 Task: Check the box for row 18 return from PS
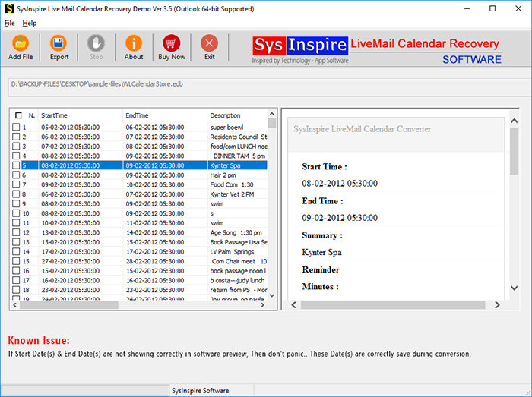click(16, 290)
